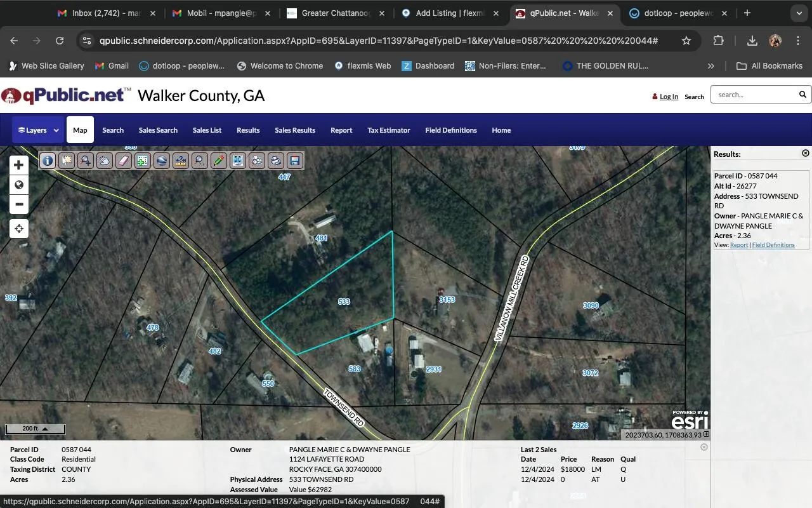This screenshot has height=508, width=812.
Task: Click the Save floppy disk icon
Action: click(x=294, y=161)
